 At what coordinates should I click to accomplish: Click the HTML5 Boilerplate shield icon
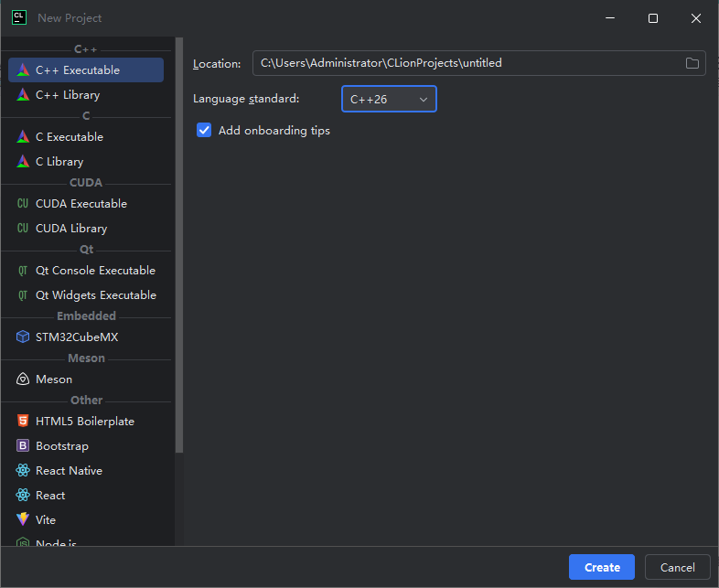(23, 421)
